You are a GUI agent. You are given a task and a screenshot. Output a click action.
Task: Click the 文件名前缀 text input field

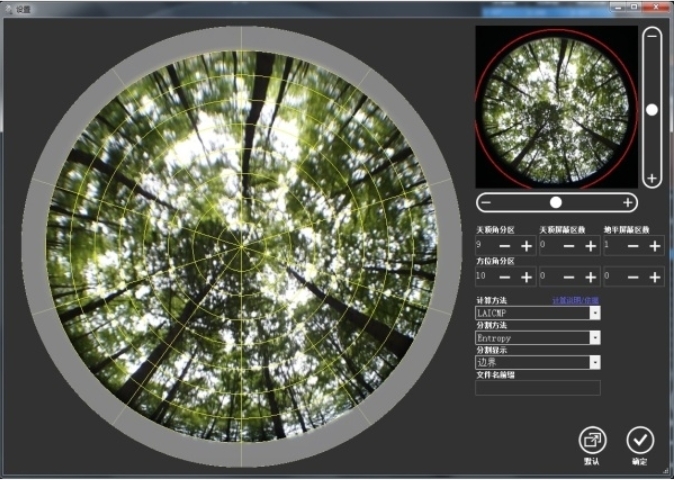537,388
